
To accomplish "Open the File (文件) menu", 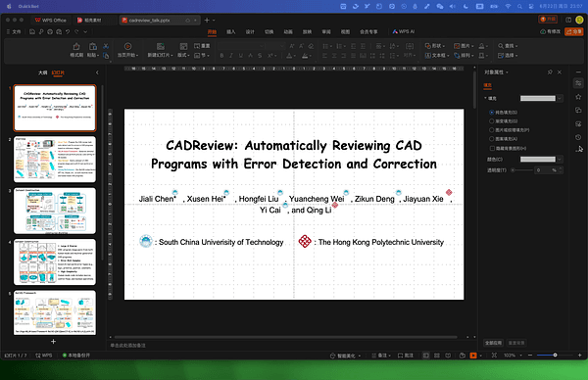I will [14, 32].
